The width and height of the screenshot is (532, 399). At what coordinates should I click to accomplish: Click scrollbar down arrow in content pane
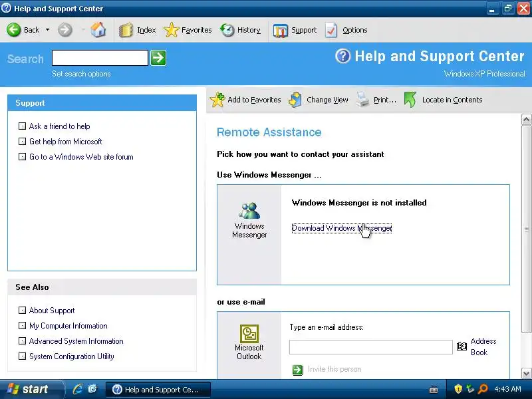[526, 374]
